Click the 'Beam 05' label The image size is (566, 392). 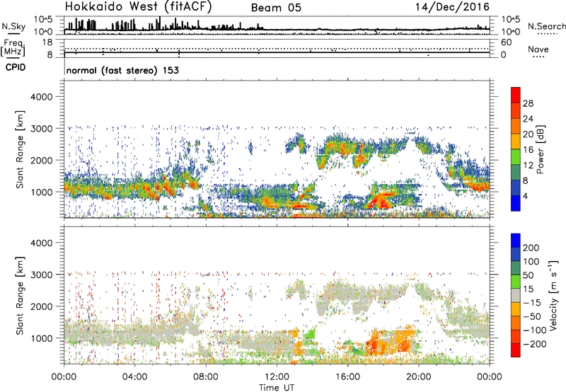tap(276, 8)
